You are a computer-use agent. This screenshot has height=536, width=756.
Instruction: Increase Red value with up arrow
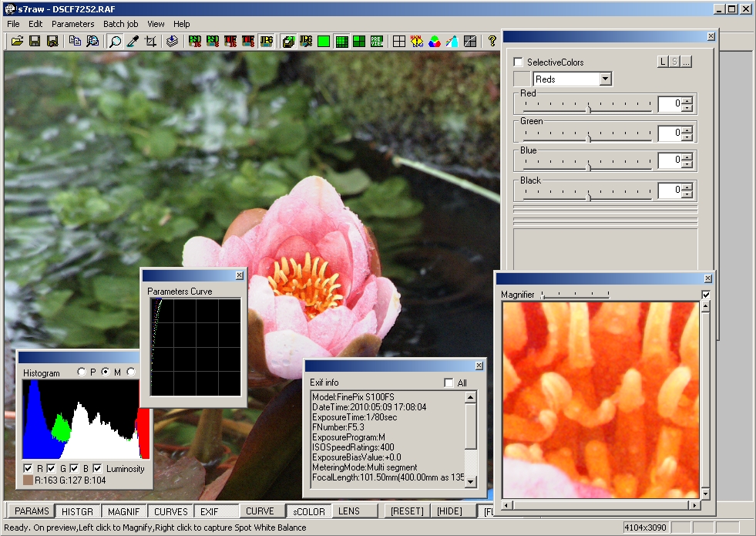pyautogui.click(x=687, y=100)
